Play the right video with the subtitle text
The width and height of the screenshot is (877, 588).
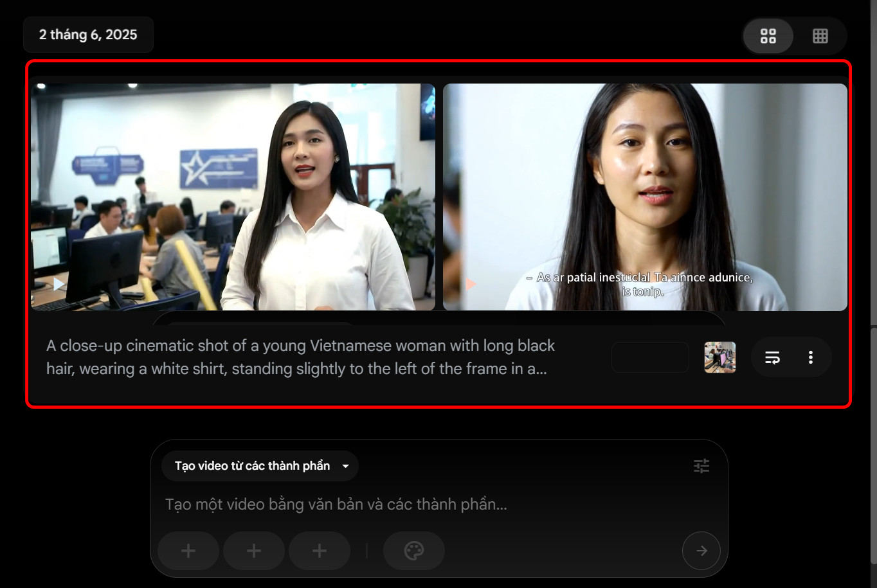pyautogui.click(x=471, y=283)
